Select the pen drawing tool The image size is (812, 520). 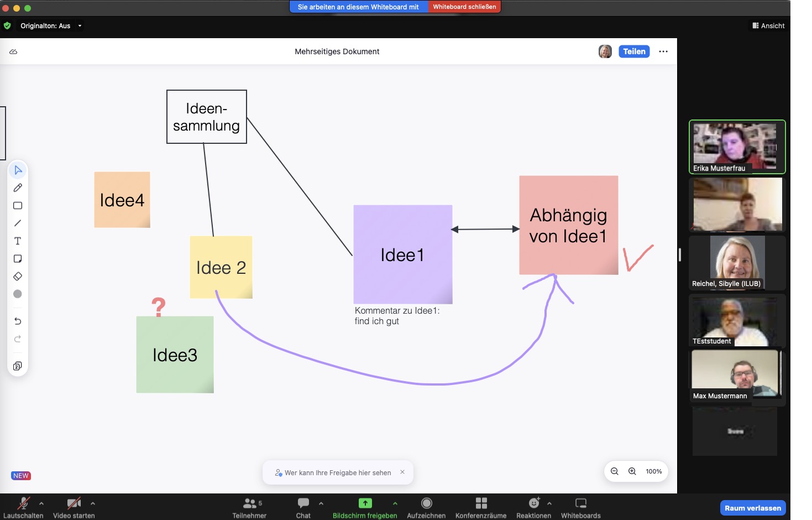tap(18, 188)
